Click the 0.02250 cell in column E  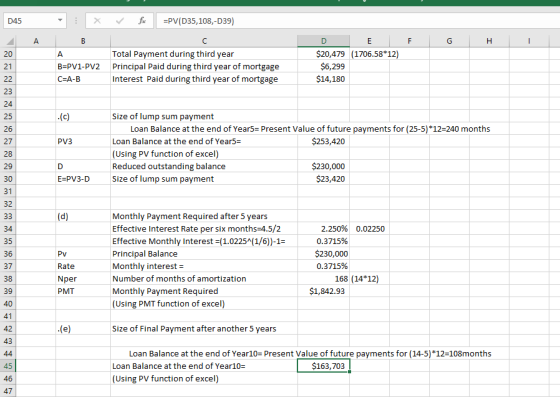(369, 229)
